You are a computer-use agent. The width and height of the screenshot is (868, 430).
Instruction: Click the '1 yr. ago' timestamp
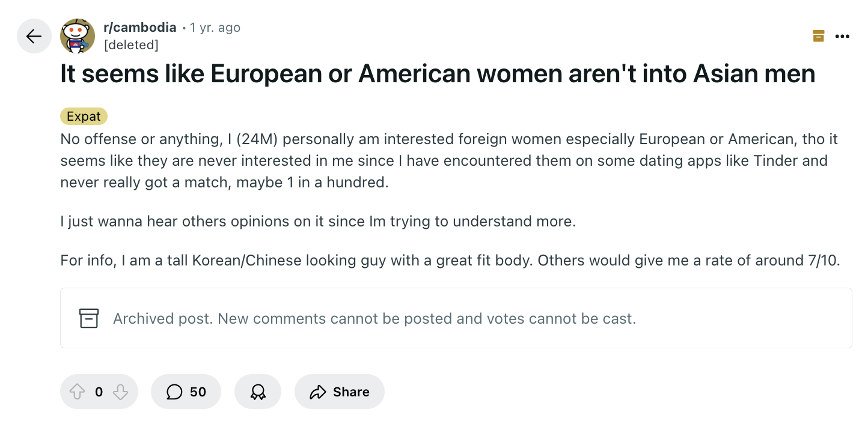click(215, 28)
